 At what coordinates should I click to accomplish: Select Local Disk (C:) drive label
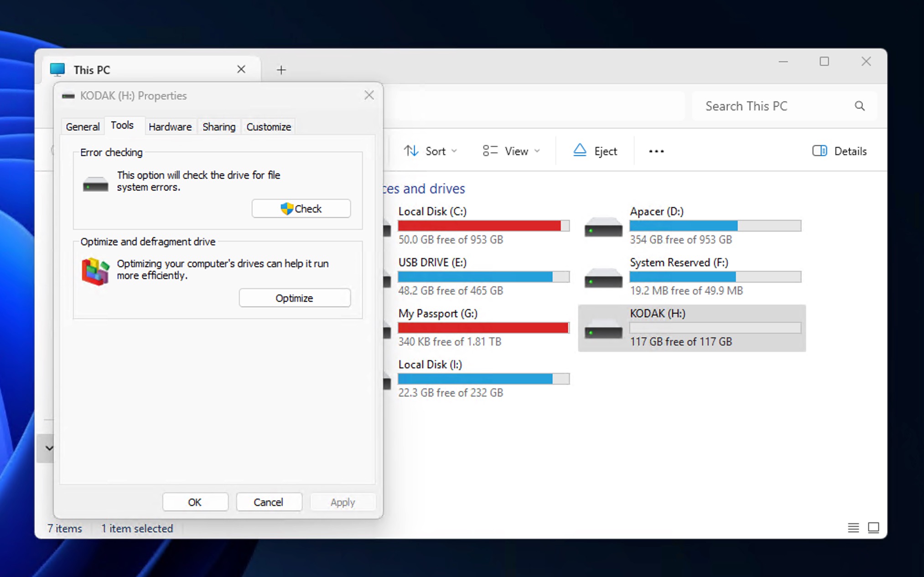(x=432, y=211)
